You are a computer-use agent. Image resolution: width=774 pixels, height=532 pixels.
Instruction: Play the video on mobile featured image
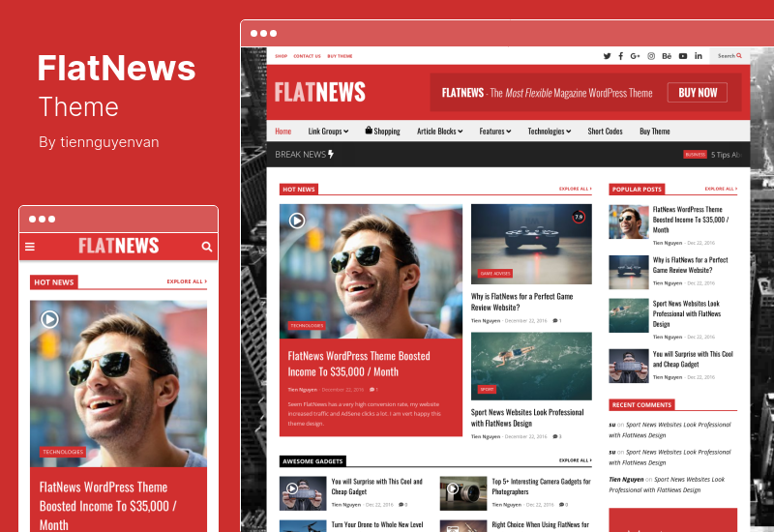49,319
